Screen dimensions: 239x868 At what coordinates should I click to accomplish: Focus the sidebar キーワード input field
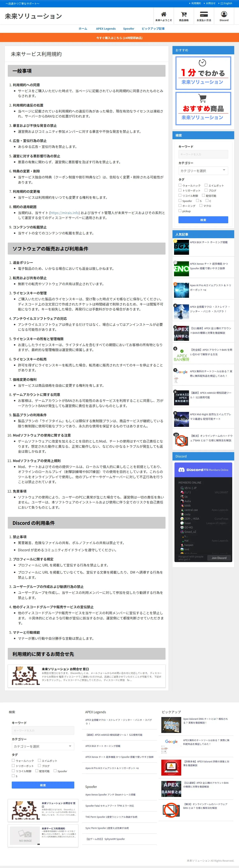pos(203,154)
